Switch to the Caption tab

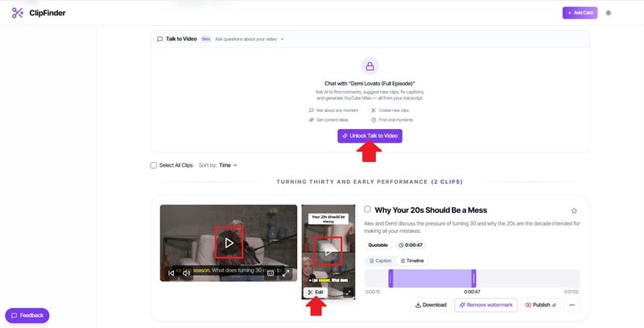(x=380, y=260)
